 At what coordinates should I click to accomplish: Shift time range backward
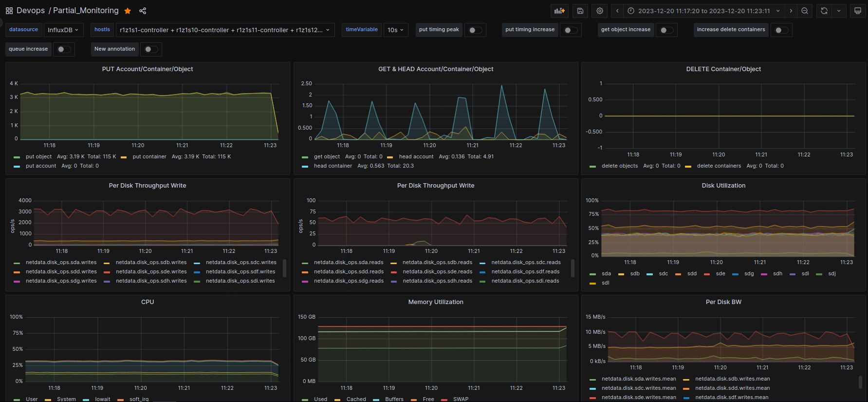[x=617, y=11]
